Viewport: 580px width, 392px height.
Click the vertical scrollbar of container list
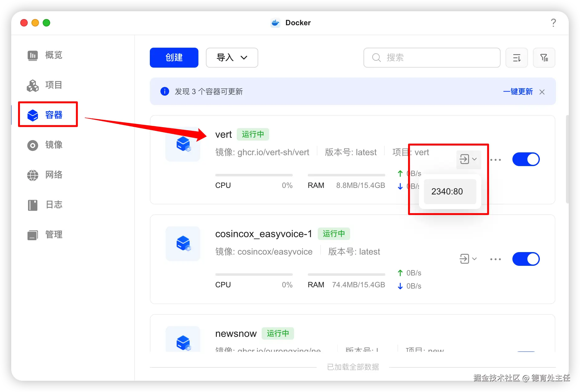(x=567, y=159)
